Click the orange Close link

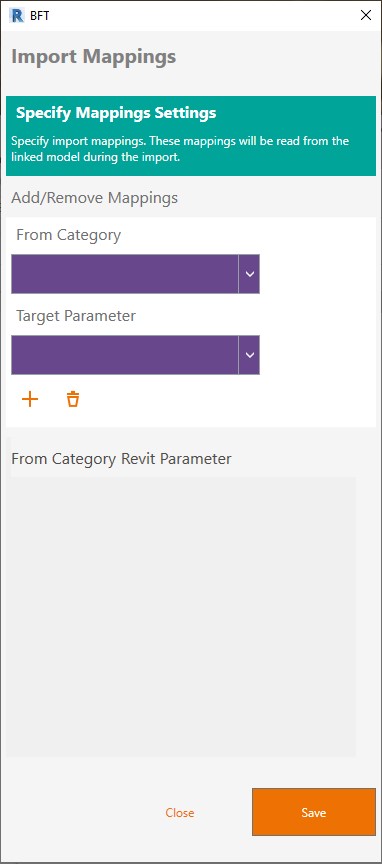(x=180, y=813)
